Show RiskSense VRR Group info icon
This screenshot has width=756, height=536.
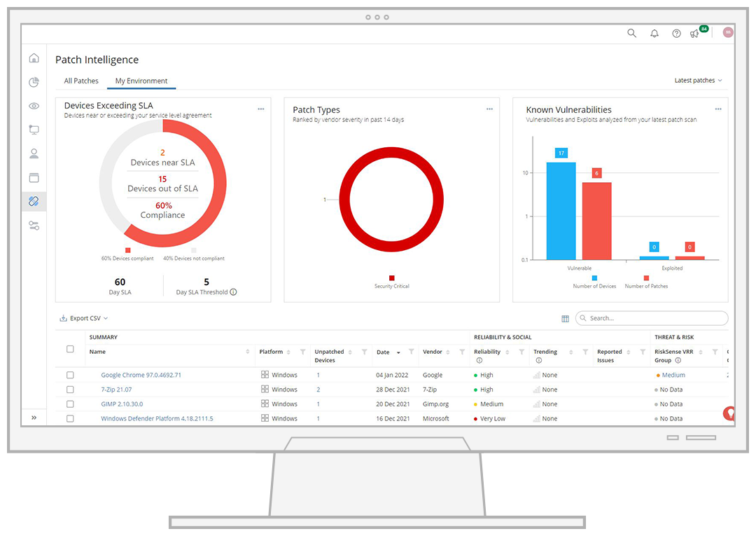pyautogui.click(x=678, y=360)
